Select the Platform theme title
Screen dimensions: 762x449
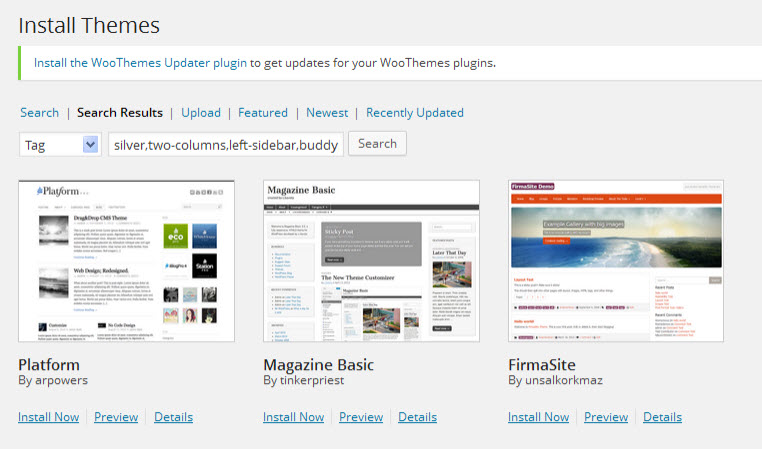(x=49, y=364)
